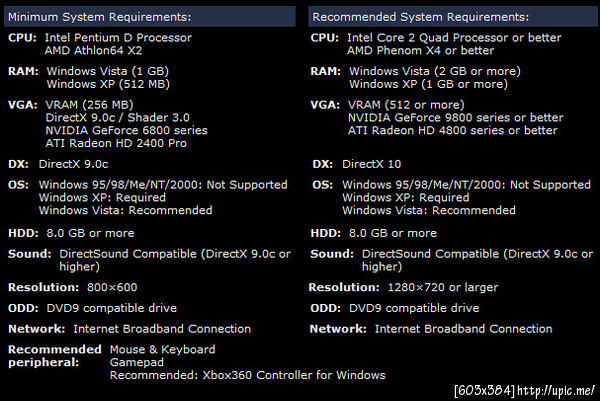
Task: Click the DirectX 10 entry
Action: 372,164
